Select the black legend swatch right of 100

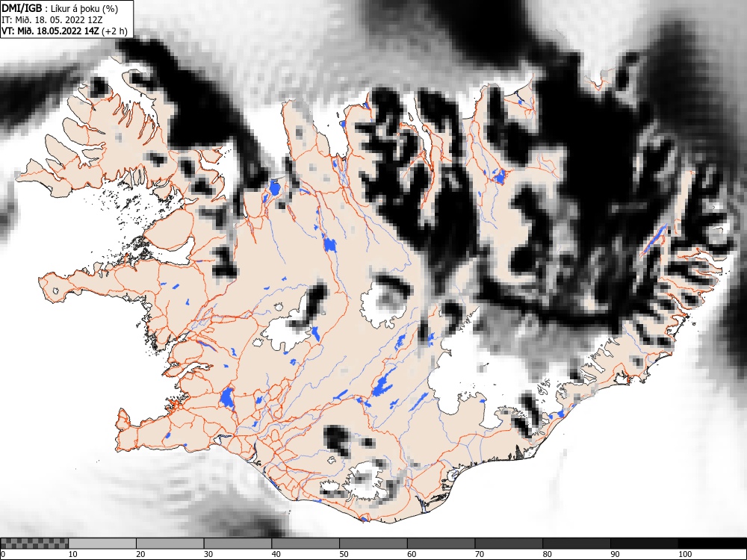click(x=712, y=544)
